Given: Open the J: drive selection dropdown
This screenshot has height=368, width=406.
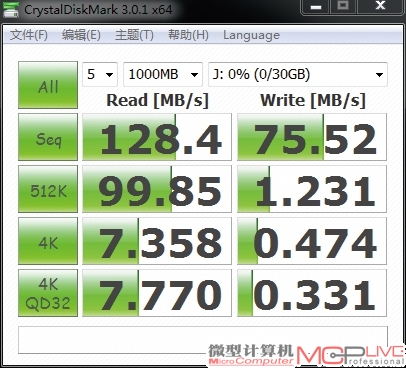Looking at the screenshot, I should [298, 74].
